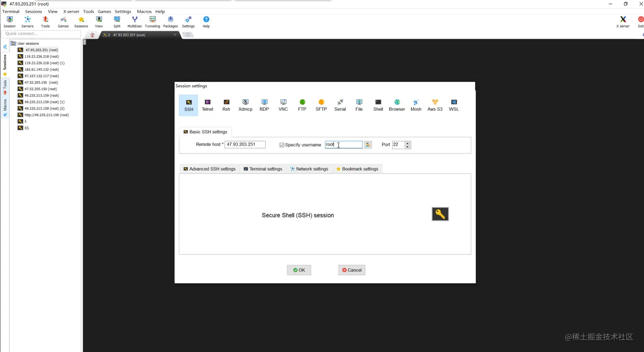This screenshot has width=644, height=352.
Task: Select the Aws S3 session type
Action: coord(435,105)
